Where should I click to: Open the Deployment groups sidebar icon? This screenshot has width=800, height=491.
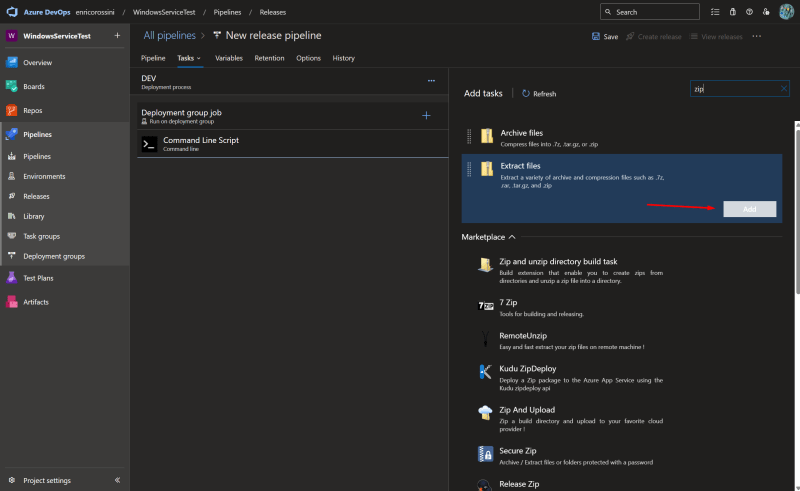pos(12,256)
